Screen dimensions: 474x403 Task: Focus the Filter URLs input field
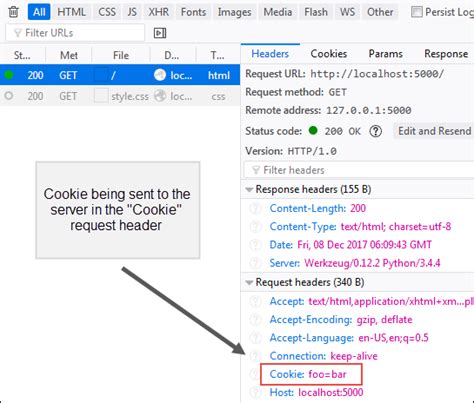pyautogui.click(x=75, y=33)
